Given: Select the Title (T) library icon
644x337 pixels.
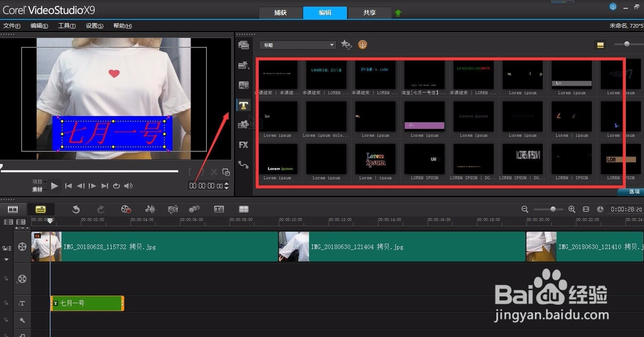Looking at the screenshot, I should [243, 105].
